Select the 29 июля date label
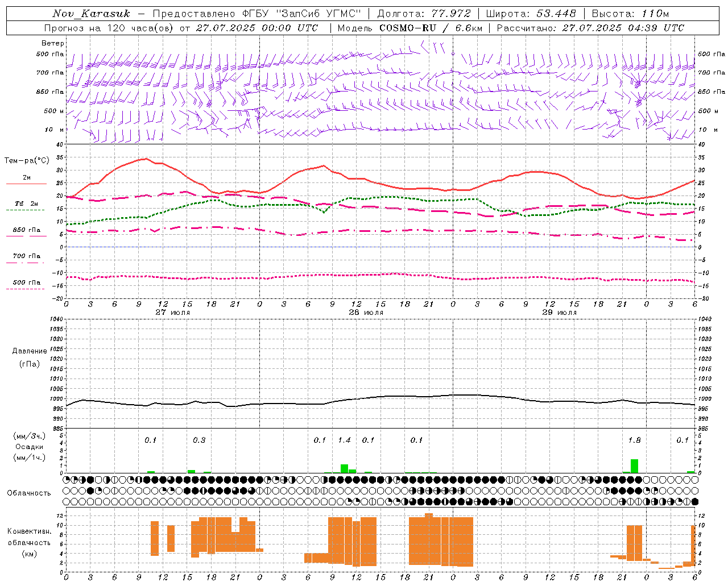 560,312
